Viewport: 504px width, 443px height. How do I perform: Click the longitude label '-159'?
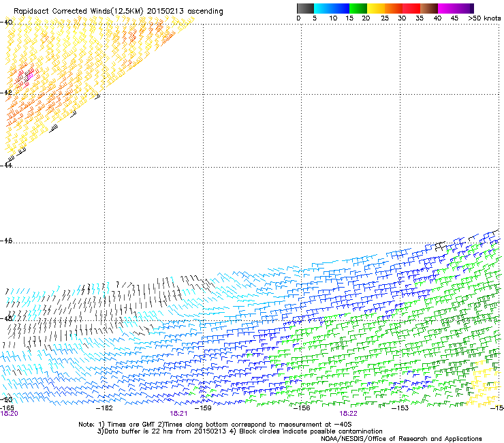click(203, 408)
